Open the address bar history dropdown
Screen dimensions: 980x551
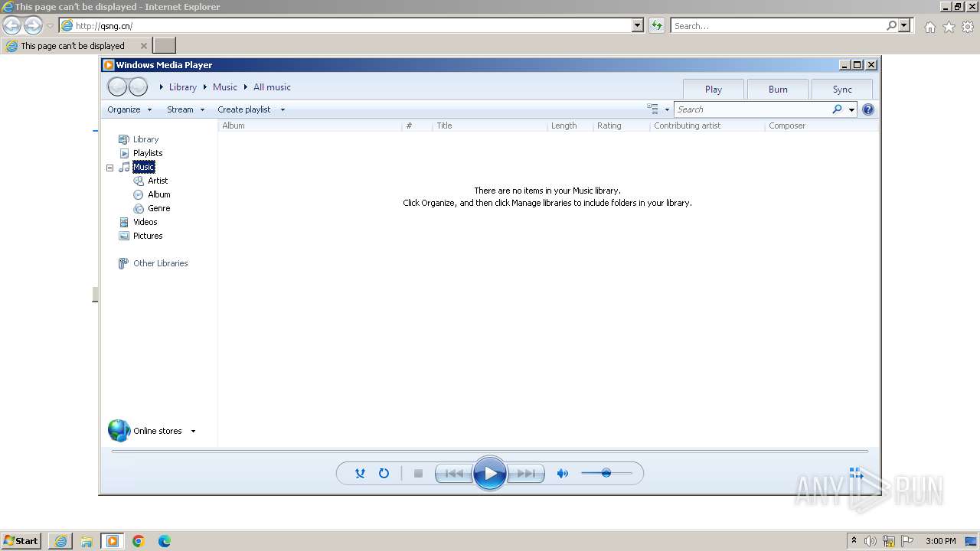click(x=638, y=26)
